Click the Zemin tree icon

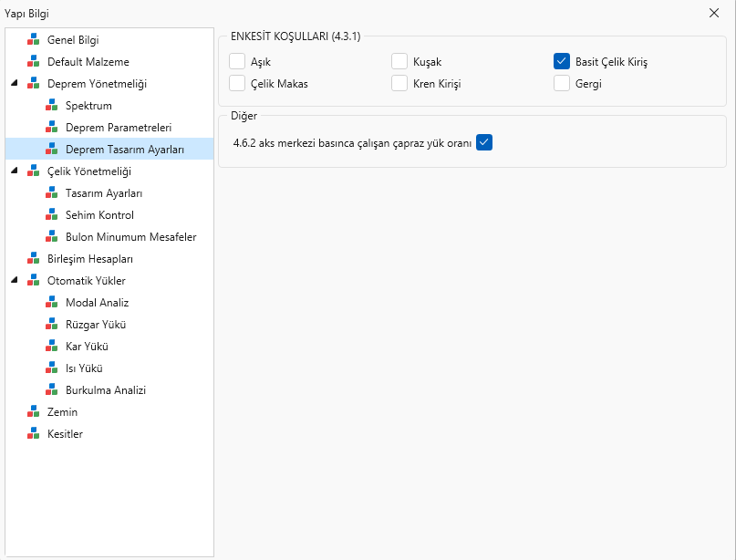pyautogui.click(x=33, y=412)
